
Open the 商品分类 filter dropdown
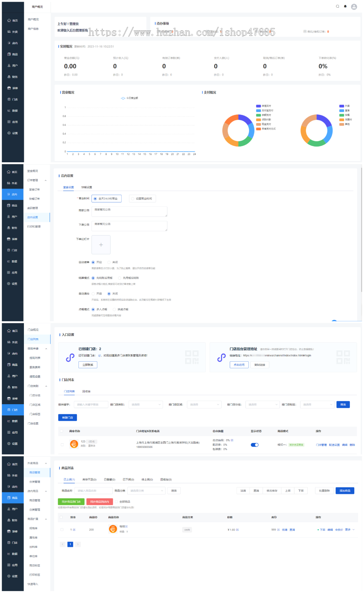pos(146,491)
